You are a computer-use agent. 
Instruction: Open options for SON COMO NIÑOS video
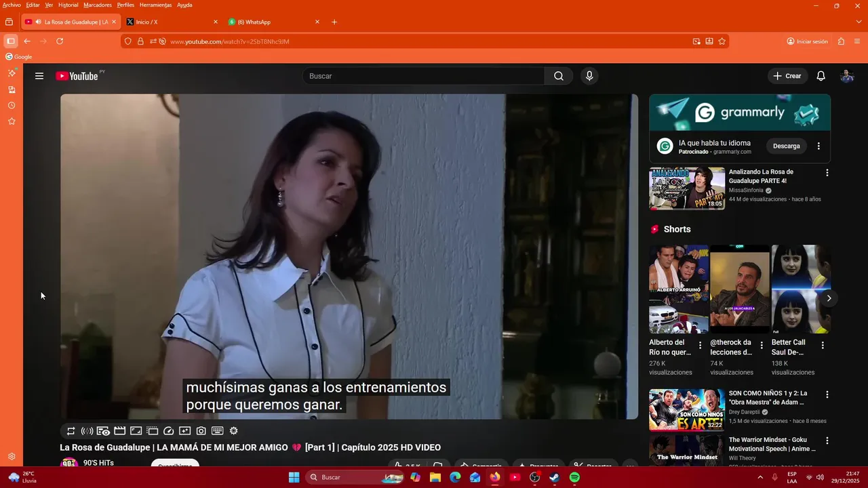point(827,394)
